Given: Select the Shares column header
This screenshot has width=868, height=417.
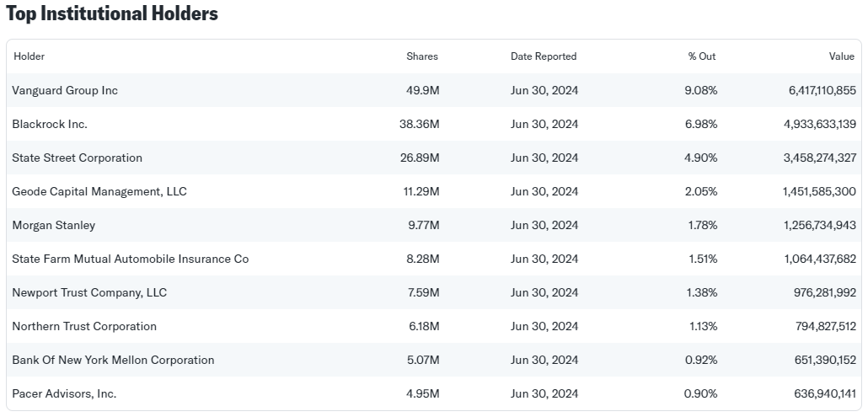Looking at the screenshot, I should coord(422,56).
